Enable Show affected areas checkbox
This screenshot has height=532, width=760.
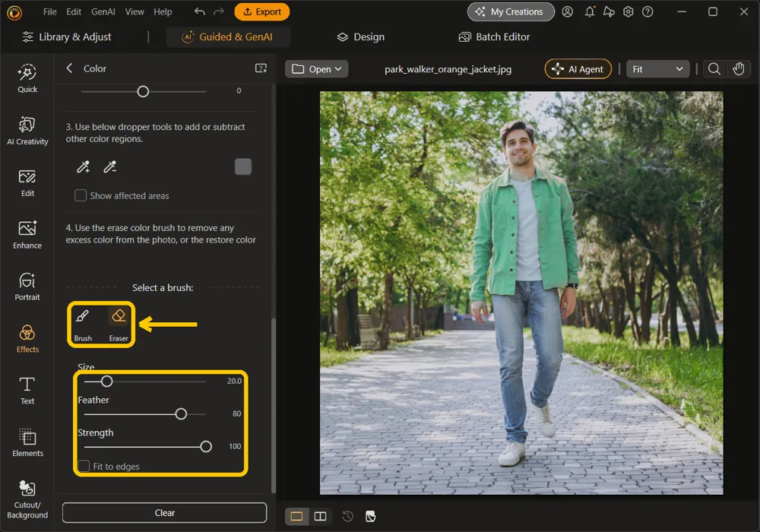[81, 195]
